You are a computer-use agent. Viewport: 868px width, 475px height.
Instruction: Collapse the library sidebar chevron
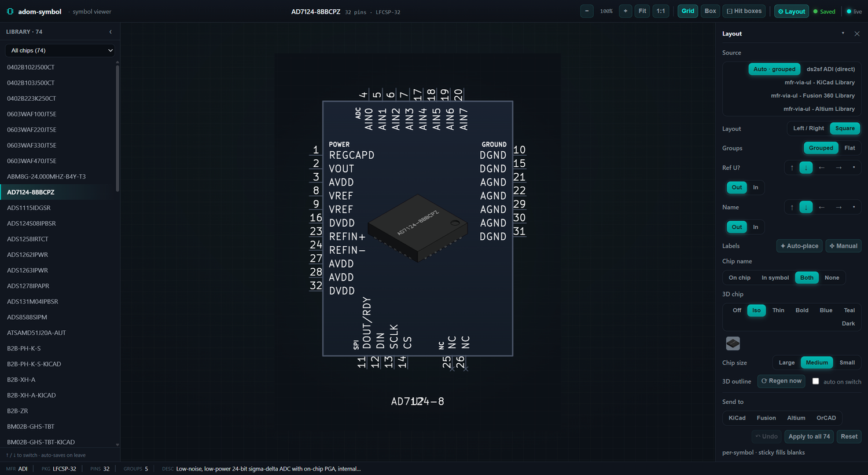click(x=111, y=32)
